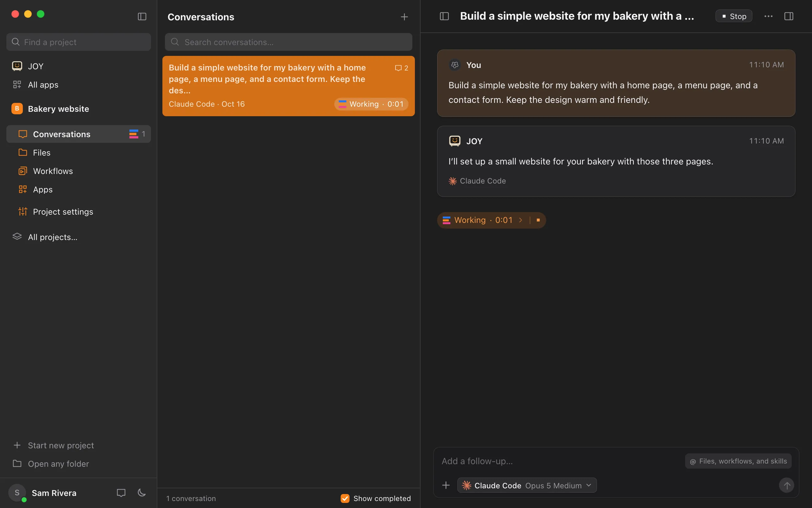The height and width of the screenshot is (508, 812).
Task: Toggle the left sidebar panel icon
Action: click(x=142, y=17)
